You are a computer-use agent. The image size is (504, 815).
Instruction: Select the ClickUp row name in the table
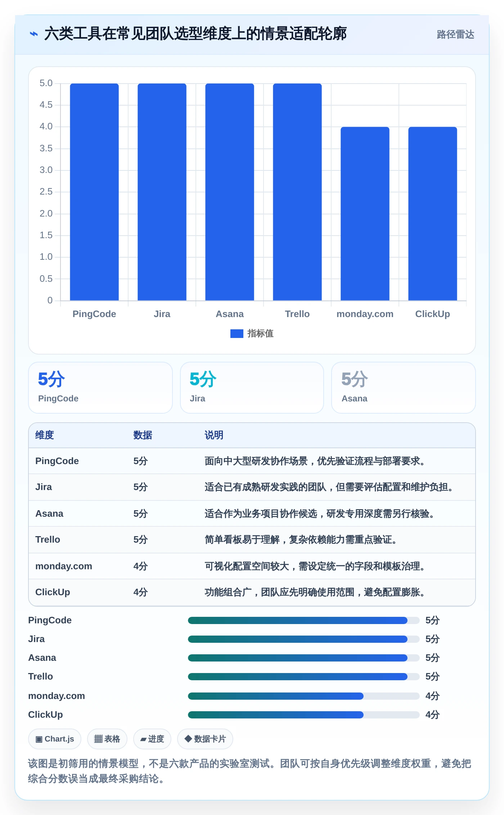point(53,592)
